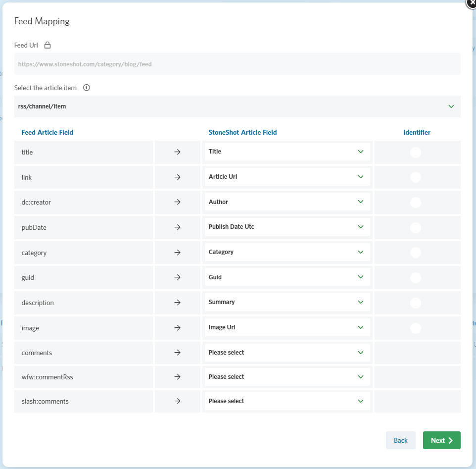Click the arrow icon in the slash:comments row
Image resolution: width=476 pixels, height=469 pixels.
pos(177,401)
